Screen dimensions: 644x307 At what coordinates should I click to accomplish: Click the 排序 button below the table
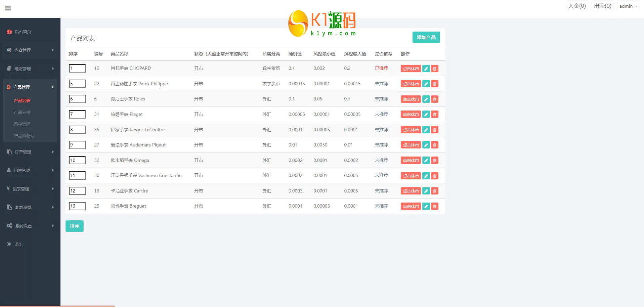coord(75,226)
